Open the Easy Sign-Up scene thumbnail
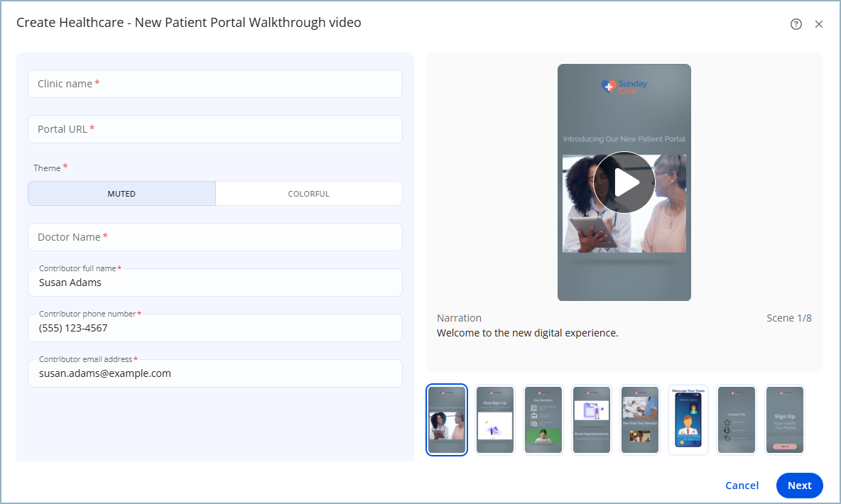This screenshot has width=841, height=504. 495,420
